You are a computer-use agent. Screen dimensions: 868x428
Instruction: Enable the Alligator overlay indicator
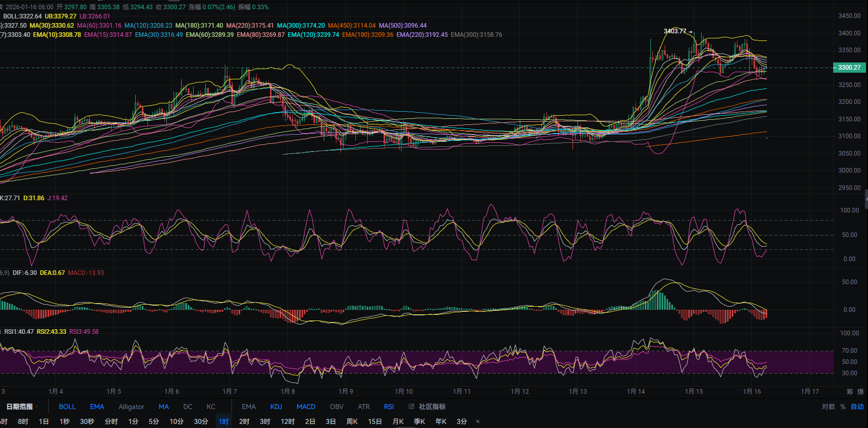[x=131, y=406]
